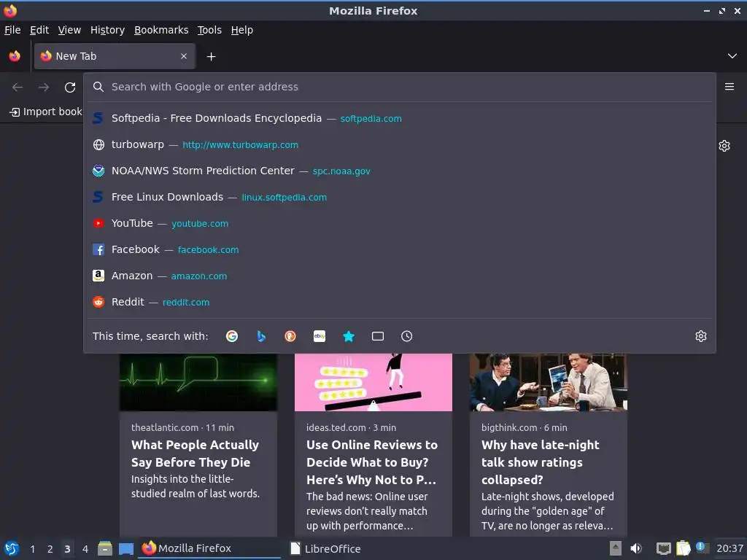Click the Reddit favicon in suggestions
Viewport: 747px width, 560px height.
pyautogui.click(x=98, y=302)
